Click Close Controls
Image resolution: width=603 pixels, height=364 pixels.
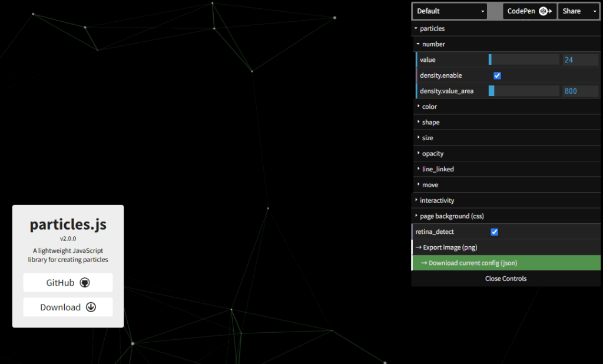(506, 279)
